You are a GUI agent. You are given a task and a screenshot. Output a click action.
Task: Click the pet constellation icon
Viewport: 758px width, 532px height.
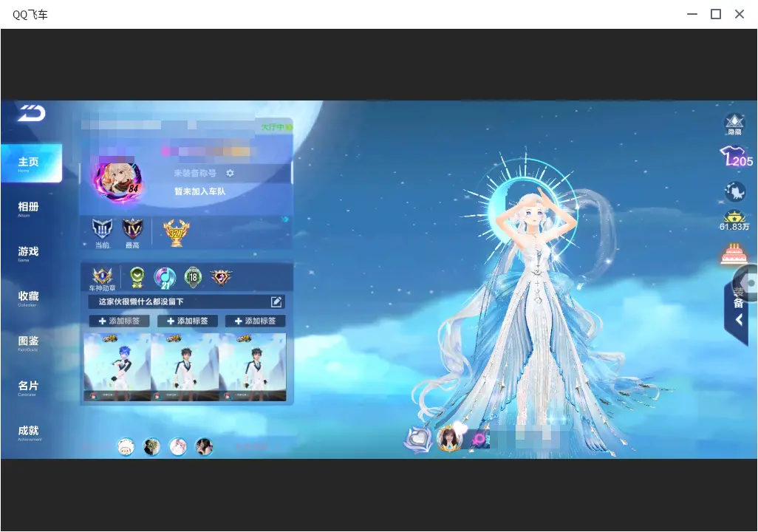[x=735, y=191]
